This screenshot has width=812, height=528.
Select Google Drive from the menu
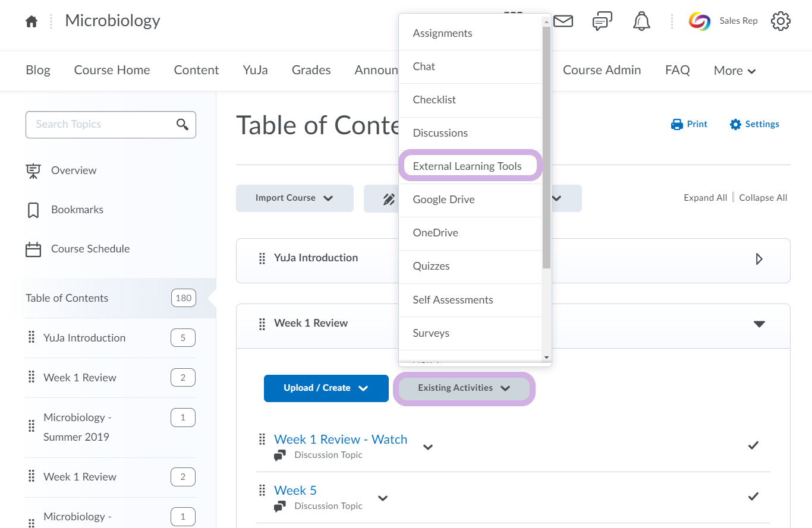coord(470,200)
